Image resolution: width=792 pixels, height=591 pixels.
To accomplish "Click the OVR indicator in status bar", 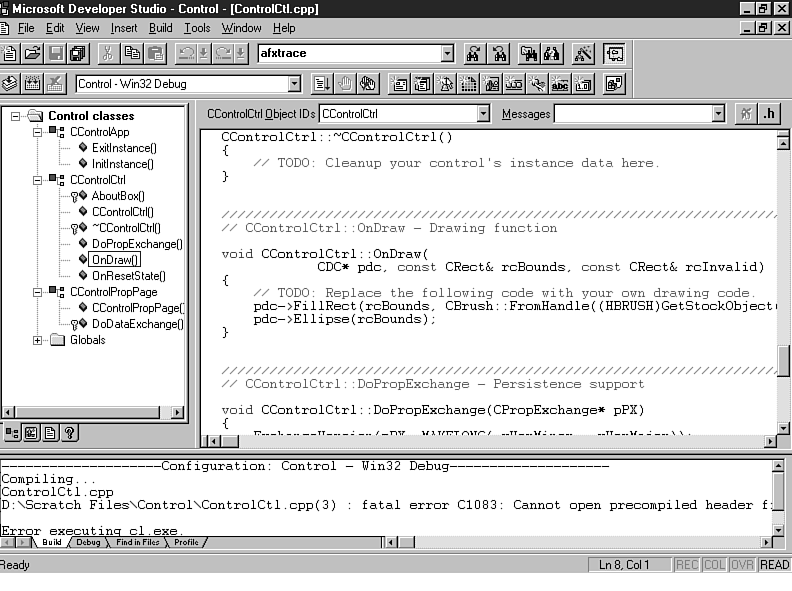I will tap(742, 565).
